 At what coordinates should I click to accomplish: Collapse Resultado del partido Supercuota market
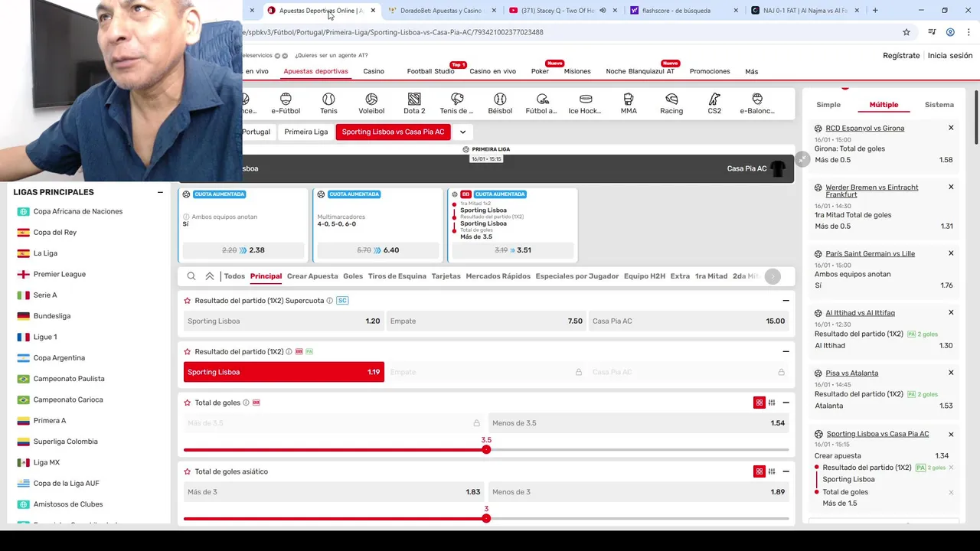(786, 301)
